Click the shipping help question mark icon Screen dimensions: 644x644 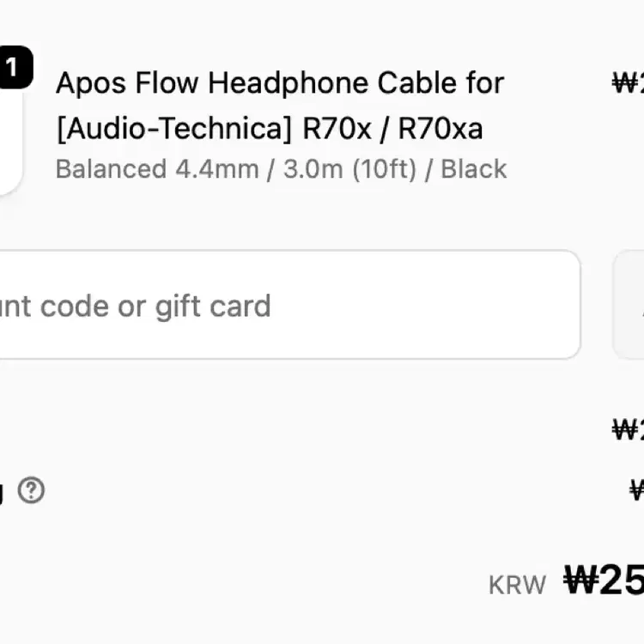coord(31,491)
